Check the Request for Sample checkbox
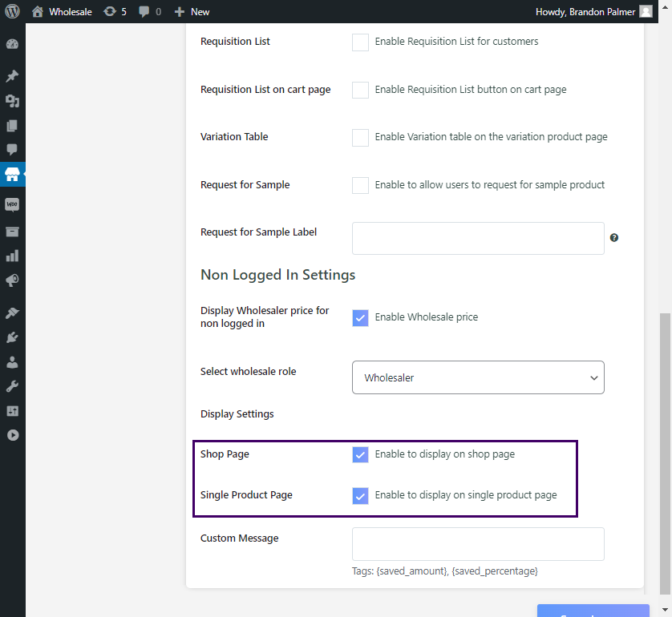The height and width of the screenshot is (617, 672). pyautogui.click(x=360, y=185)
